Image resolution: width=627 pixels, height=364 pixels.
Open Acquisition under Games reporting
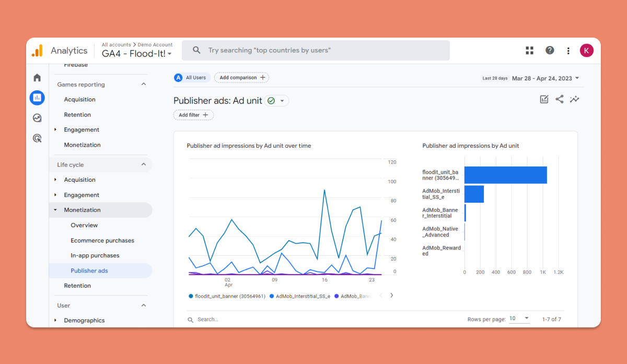pos(79,99)
